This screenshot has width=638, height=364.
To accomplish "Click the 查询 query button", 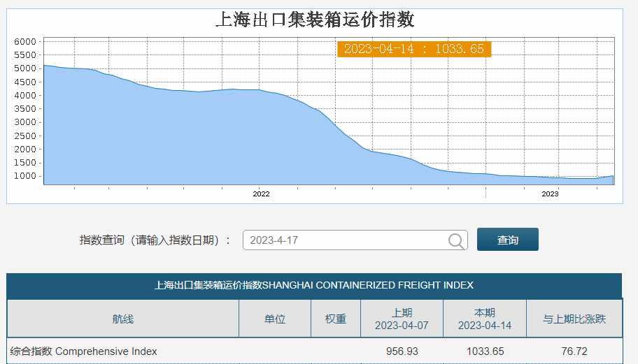I will 507,239.
